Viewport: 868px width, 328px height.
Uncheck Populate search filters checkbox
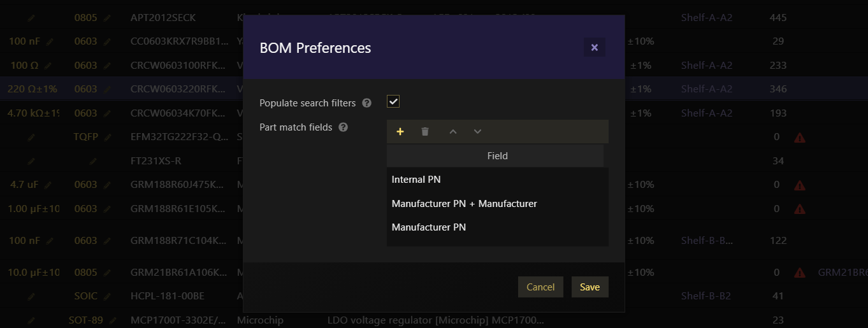[393, 102]
